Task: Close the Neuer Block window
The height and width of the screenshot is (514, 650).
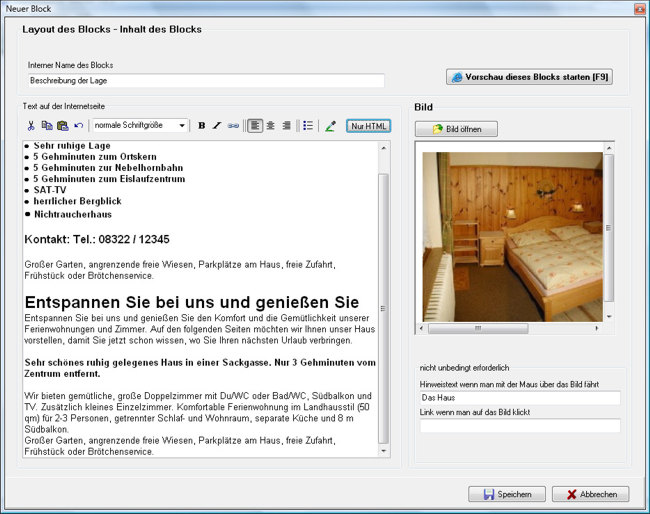Action: coord(640,9)
